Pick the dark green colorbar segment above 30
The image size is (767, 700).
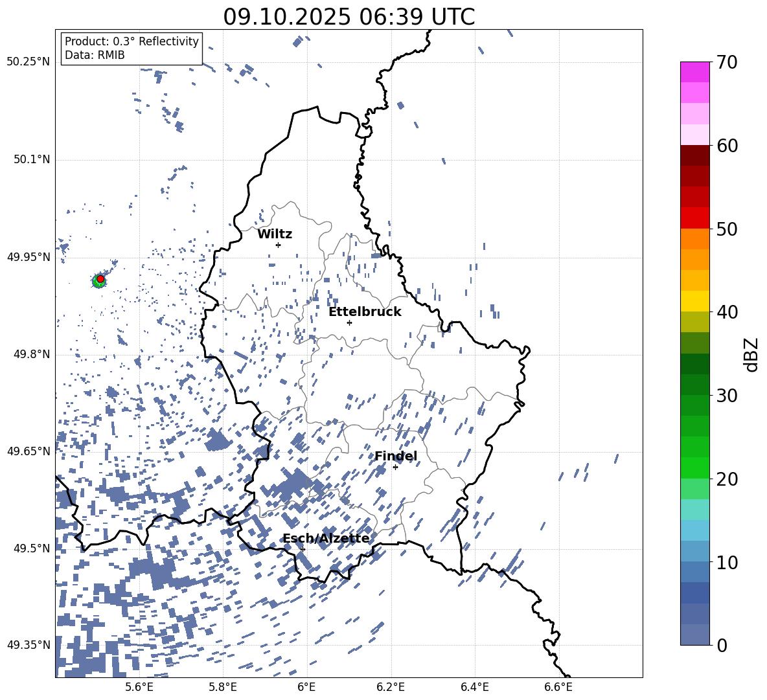pos(694,385)
